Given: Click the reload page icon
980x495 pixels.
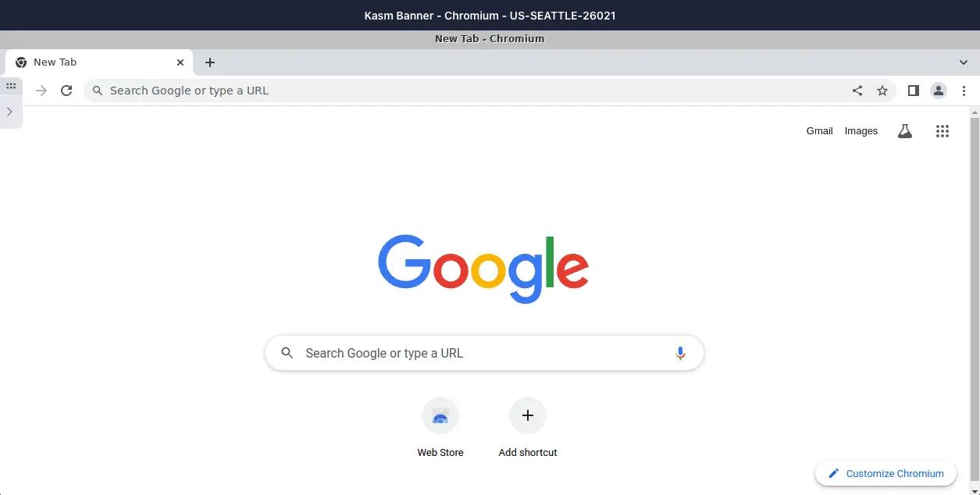Looking at the screenshot, I should click(66, 91).
